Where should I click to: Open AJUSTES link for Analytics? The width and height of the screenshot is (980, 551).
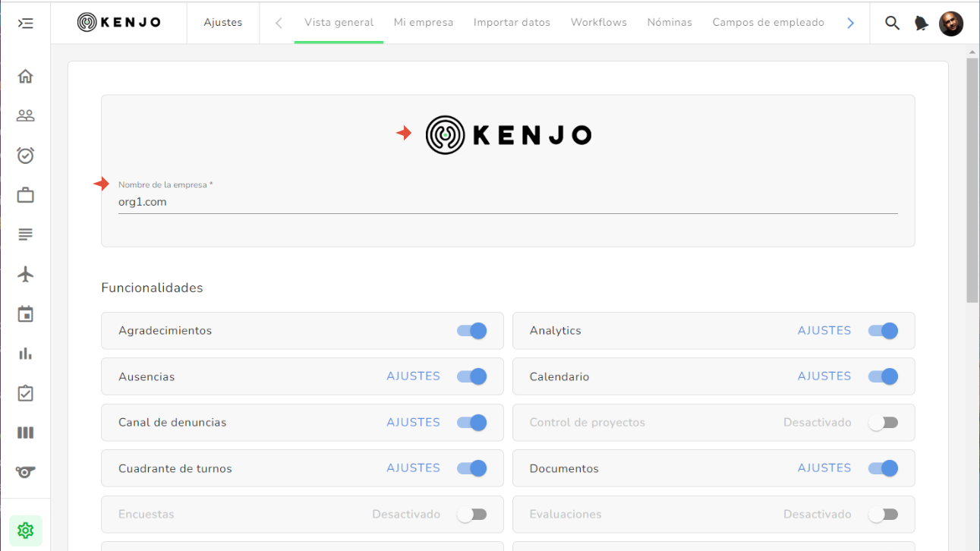[824, 331]
